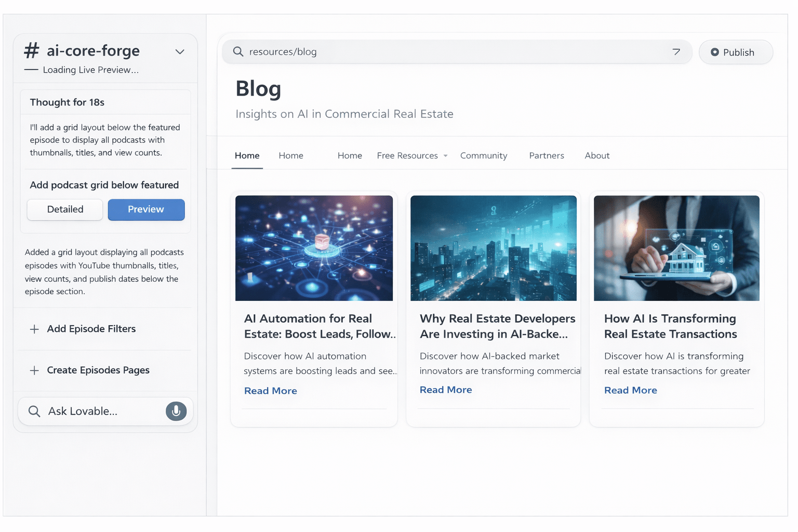
Task: Select the Partners tab
Action: (547, 155)
